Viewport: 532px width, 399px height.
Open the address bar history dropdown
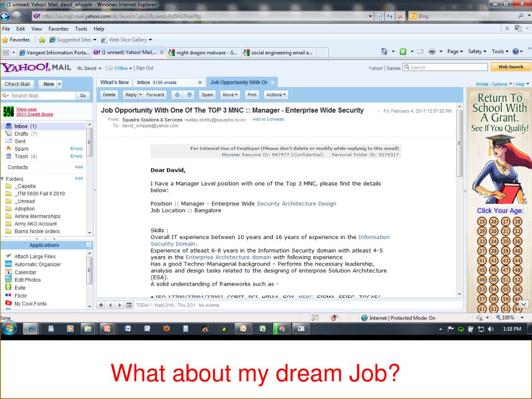pos(370,16)
